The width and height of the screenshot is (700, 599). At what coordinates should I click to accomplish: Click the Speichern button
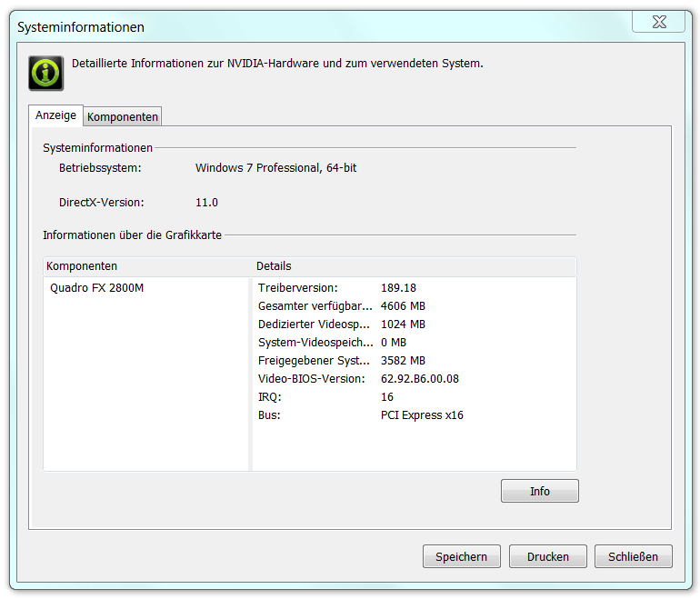[462, 556]
